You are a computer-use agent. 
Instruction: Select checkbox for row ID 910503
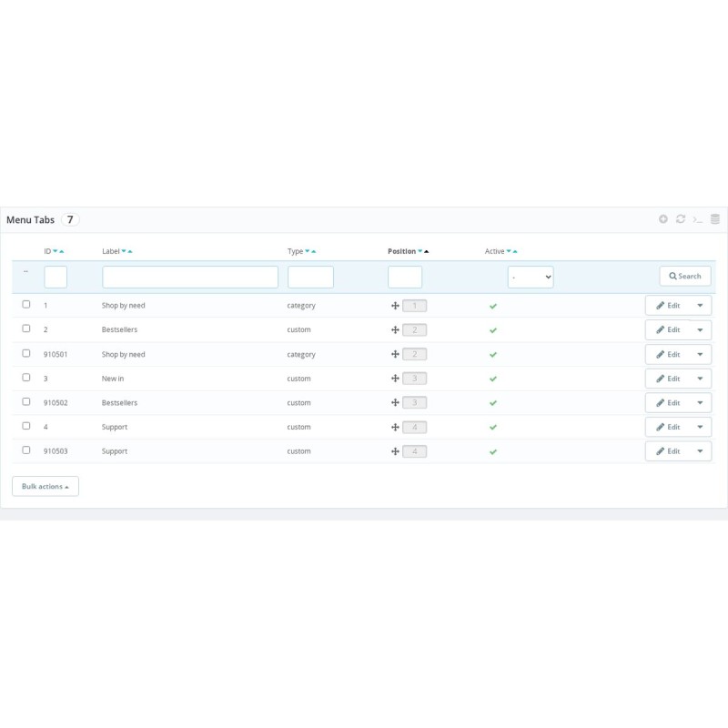[26, 450]
